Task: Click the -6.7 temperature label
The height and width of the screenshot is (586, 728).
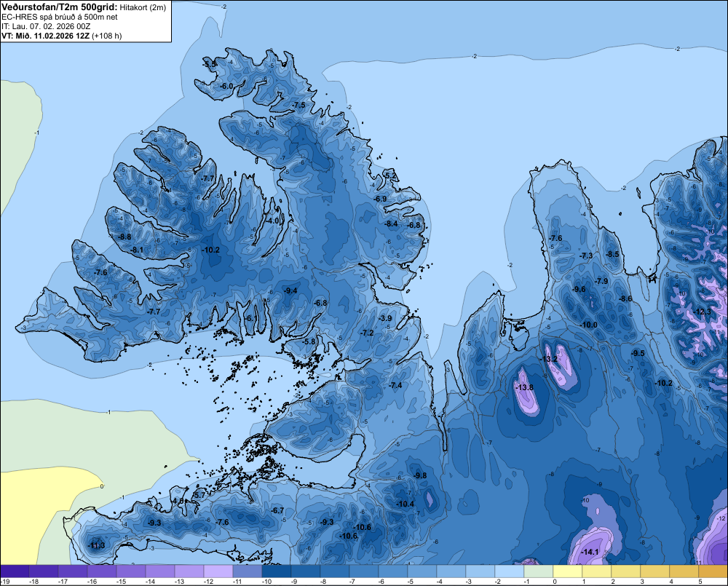Action: [x=277, y=510]
